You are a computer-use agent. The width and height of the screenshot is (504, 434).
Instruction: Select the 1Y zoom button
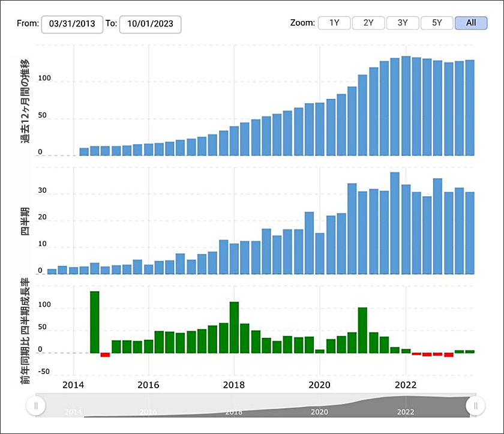click(334, 23)
